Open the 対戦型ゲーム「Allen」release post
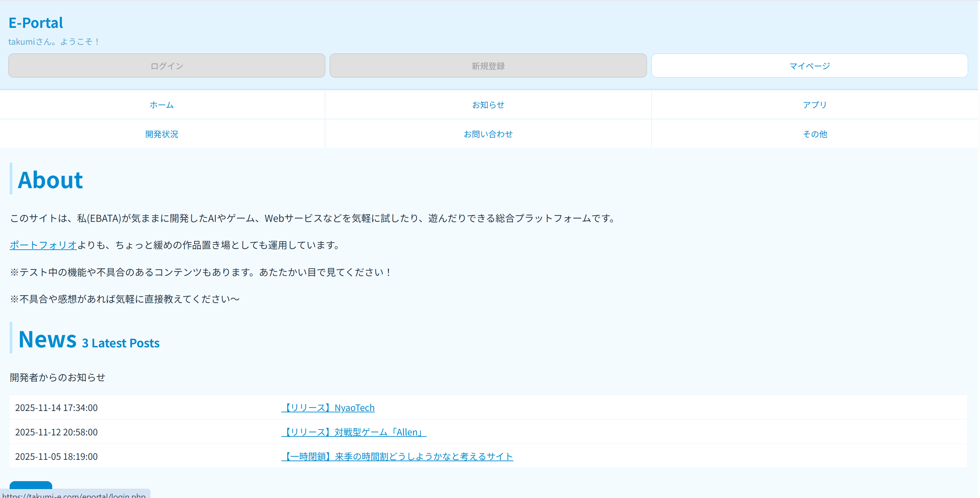 354,432
